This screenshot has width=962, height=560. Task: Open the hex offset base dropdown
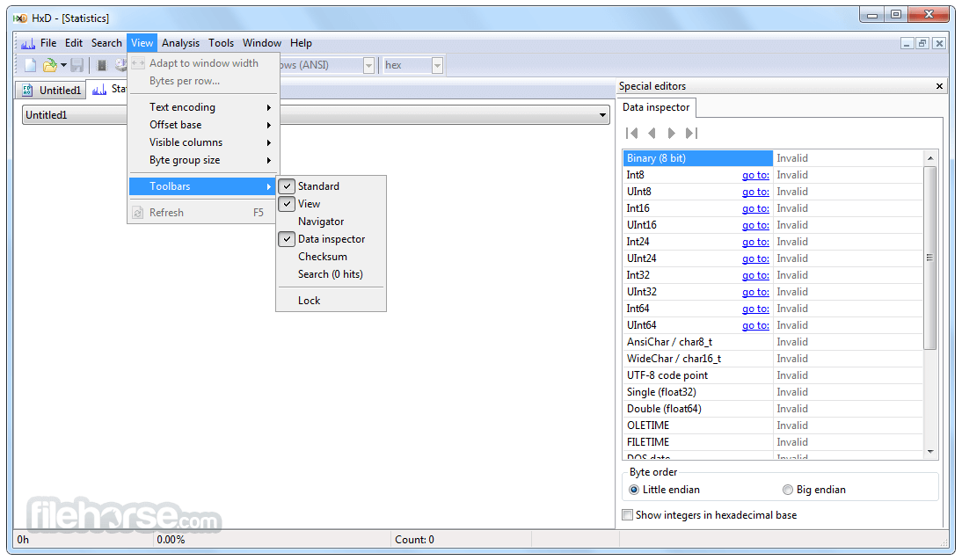click(x=437, y=65)
